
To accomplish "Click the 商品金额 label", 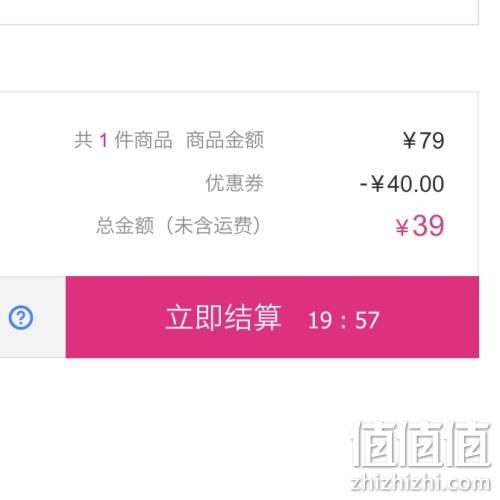I will click(225, 140).
